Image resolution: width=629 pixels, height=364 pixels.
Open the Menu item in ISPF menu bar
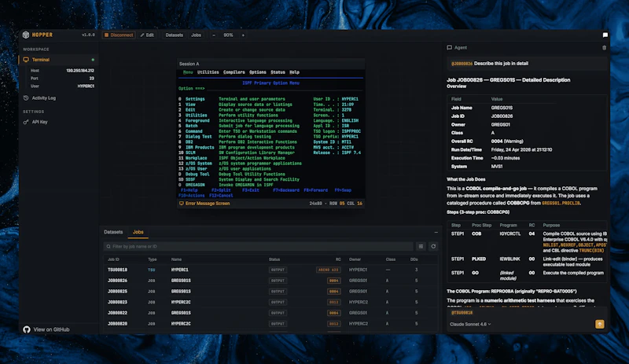click(x=188, y=72)
